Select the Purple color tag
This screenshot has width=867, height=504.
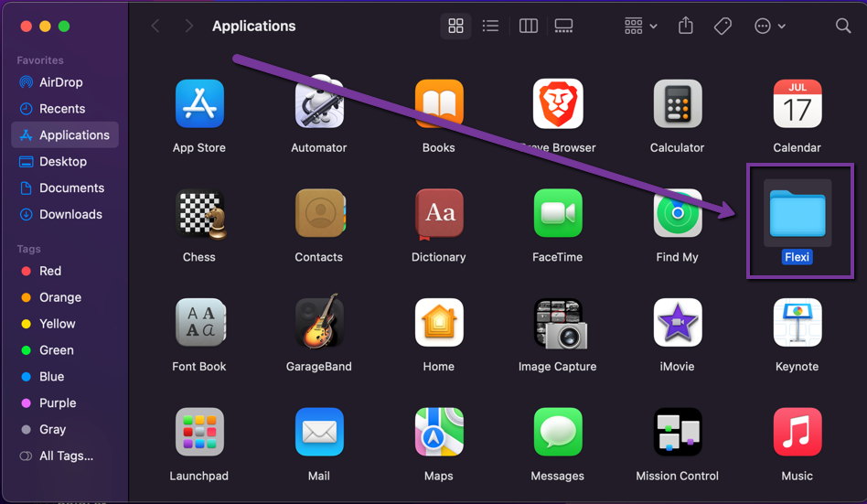pos(57,402)
